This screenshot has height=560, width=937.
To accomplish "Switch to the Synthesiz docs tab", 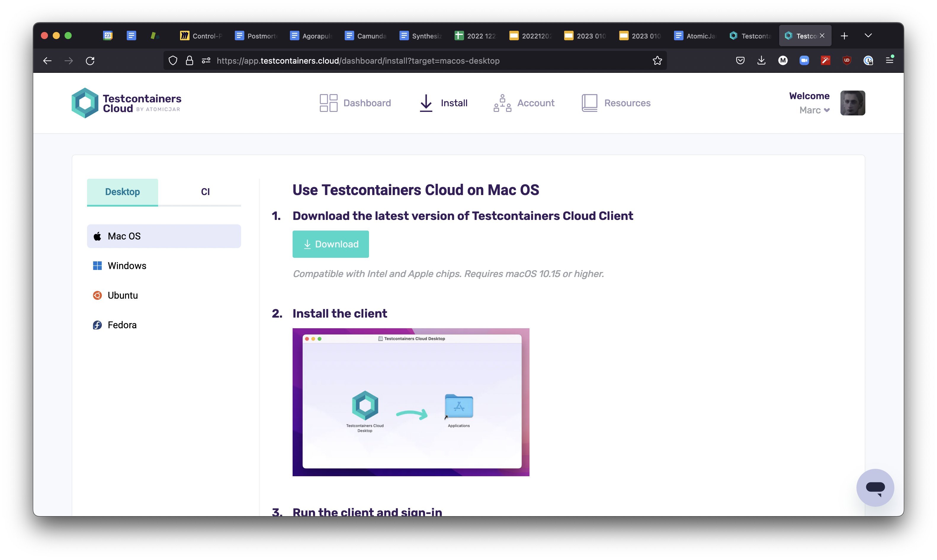I will click(x=421, y=36).
